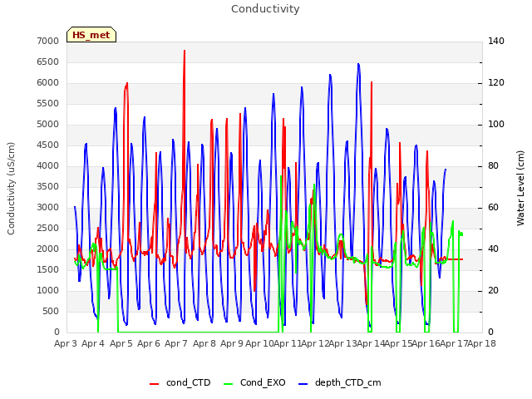Click the 140 water level axis value
This screenshot has height=399, width=532.
pos(496,41)
